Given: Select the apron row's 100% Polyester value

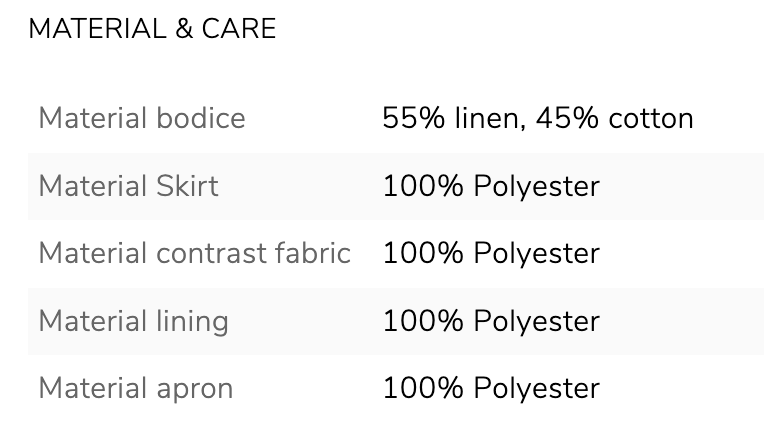Looking at the screenshot, I should [x=490, y=388].
